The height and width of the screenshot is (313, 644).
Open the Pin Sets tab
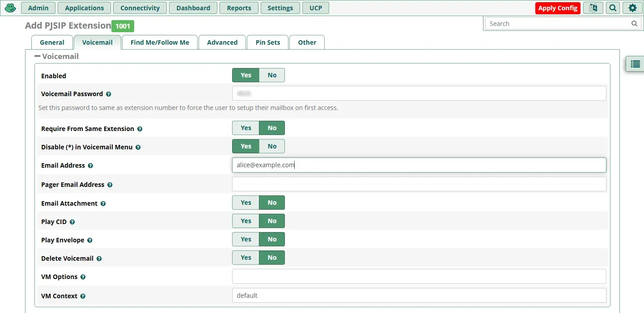click(x=268, y=42)
